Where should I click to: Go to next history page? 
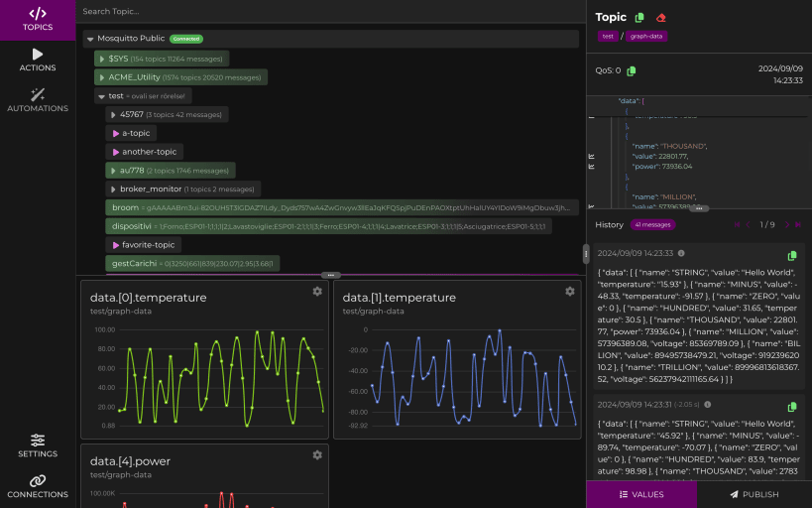pyautogui.click(x=787, y=225)
